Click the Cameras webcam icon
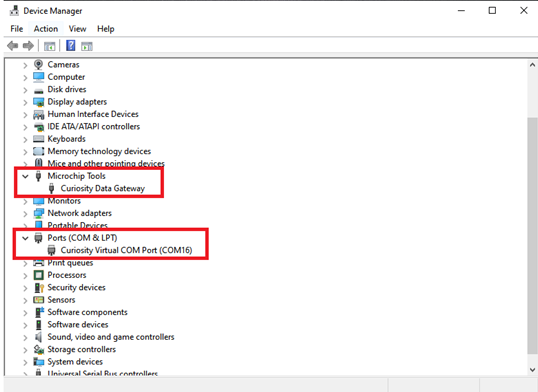The height and width of the screenshot is (392, 538). click(38, 64)
